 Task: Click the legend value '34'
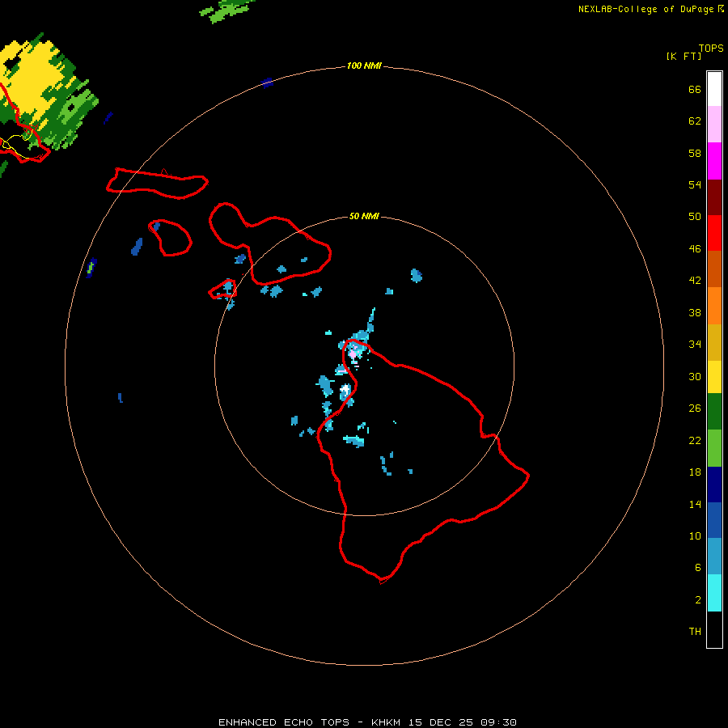(x=695, y=344)
